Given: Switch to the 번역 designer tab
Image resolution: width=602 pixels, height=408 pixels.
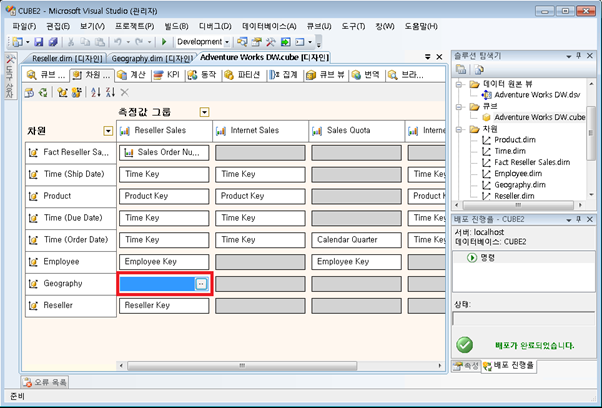Looking at the screenshot, I should pos(366,74).
